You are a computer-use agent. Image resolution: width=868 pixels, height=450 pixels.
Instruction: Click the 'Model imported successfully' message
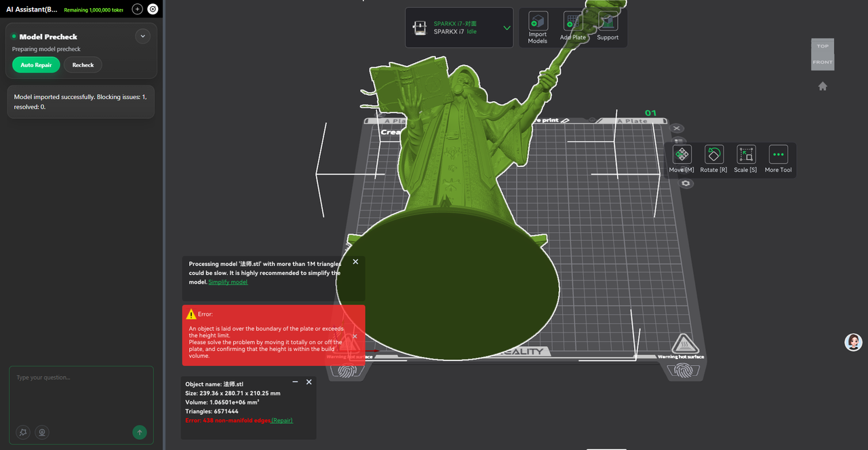[x=80, y=102]
